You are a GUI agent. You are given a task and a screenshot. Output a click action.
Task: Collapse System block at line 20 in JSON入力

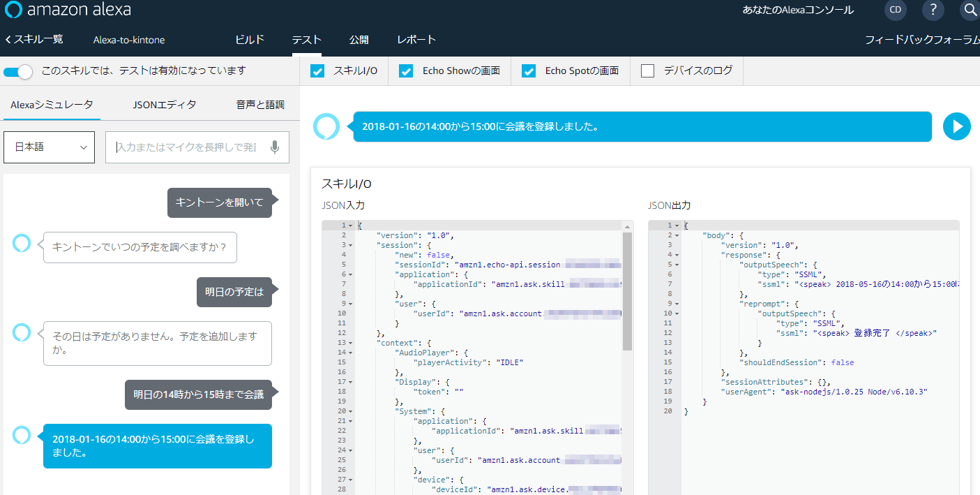tap(351, 411)
